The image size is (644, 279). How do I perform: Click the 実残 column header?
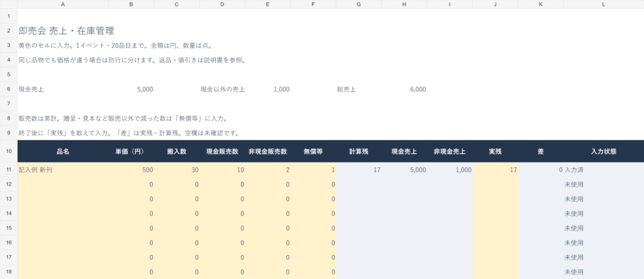pyautogui.click(x=495, y=151)
